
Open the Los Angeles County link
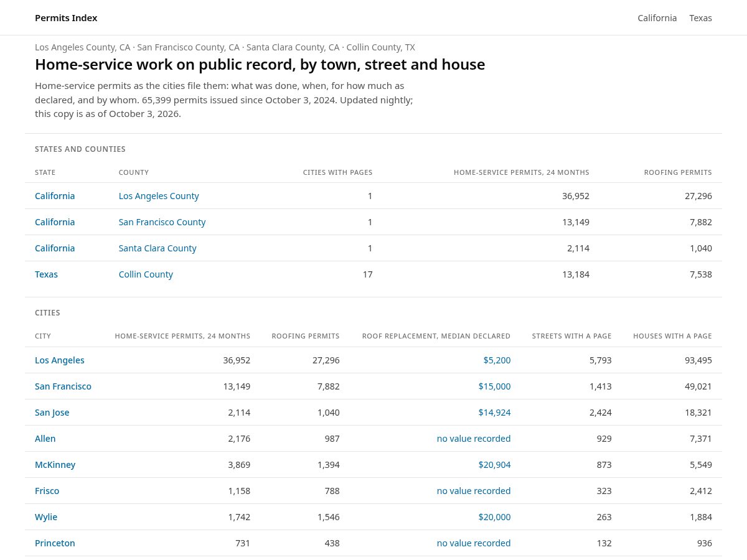point(159,196)
